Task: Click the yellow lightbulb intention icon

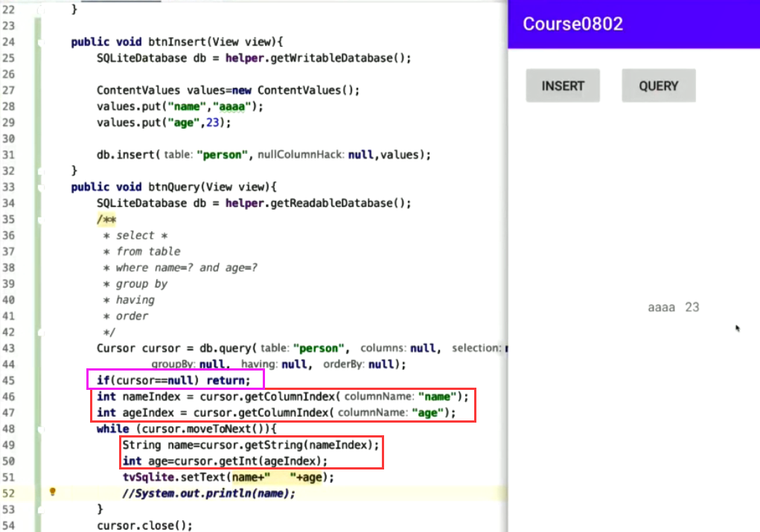Action: pos(53,493)
